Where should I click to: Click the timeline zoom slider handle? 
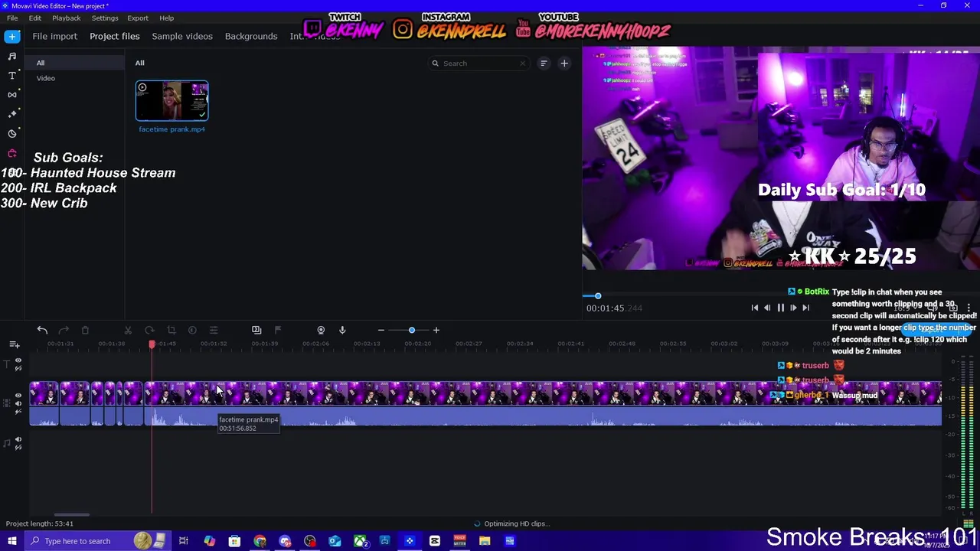(412, 330)
